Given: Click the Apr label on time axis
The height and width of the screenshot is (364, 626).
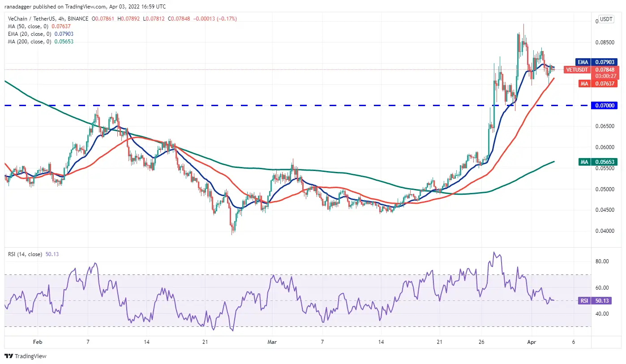Looking at the screenshot, I should [532, 342].
